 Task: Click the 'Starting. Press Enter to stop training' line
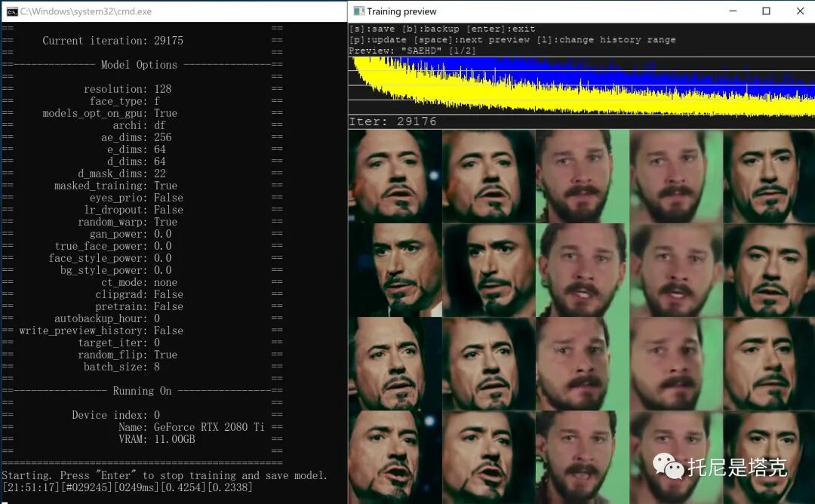[x=165, y=475]
